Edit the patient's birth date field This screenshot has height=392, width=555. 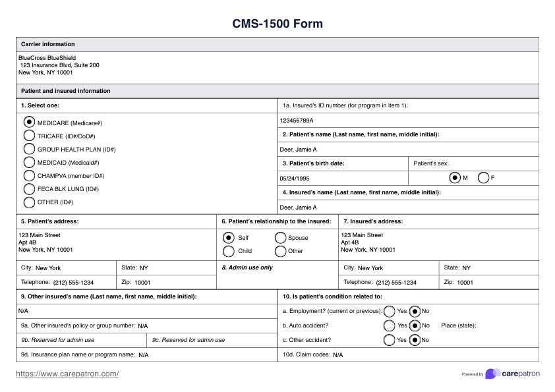pos(343,179)
